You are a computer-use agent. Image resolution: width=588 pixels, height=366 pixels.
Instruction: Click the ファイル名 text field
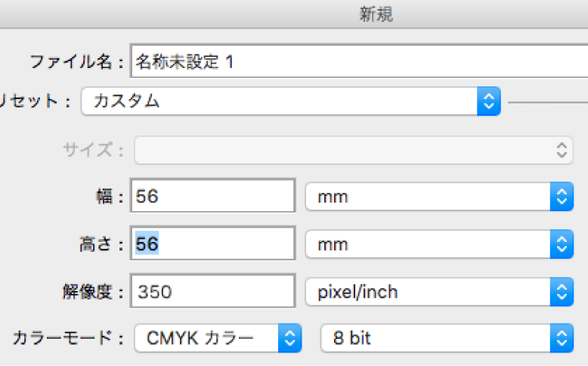click(359, 62)
